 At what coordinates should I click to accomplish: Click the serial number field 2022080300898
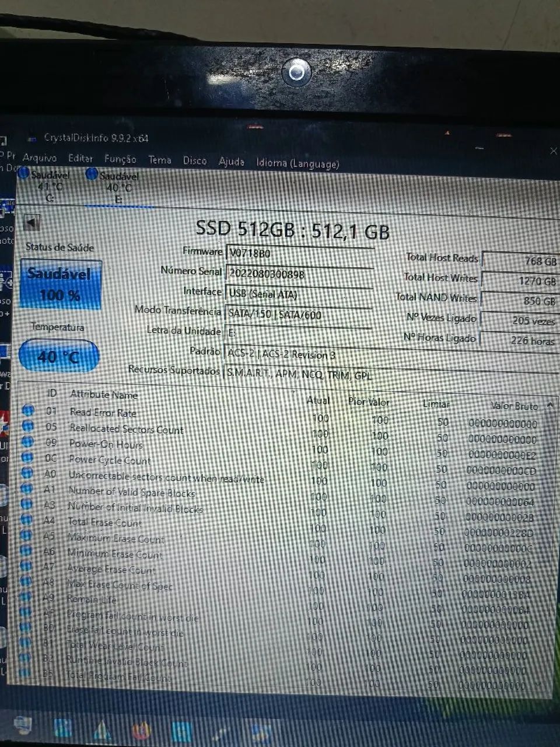299,274
